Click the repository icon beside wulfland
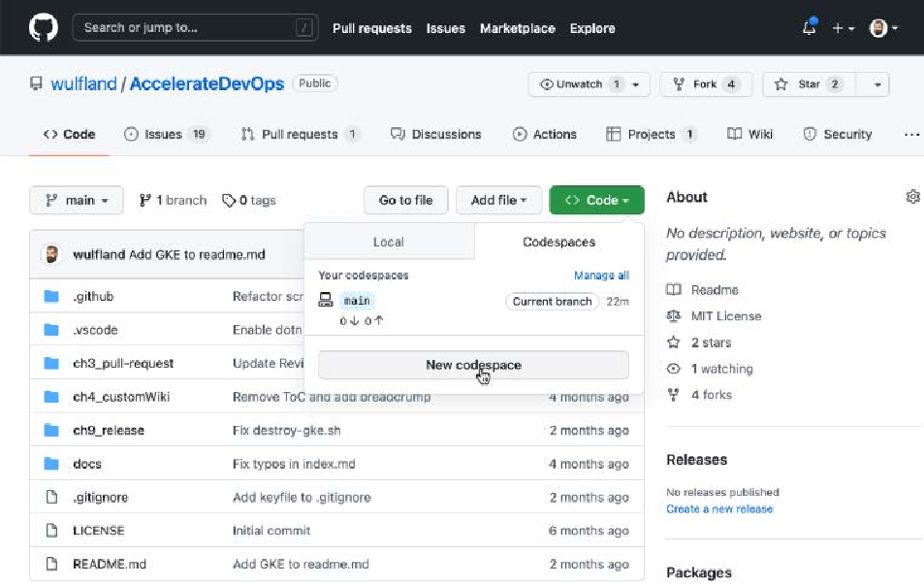 36,83
